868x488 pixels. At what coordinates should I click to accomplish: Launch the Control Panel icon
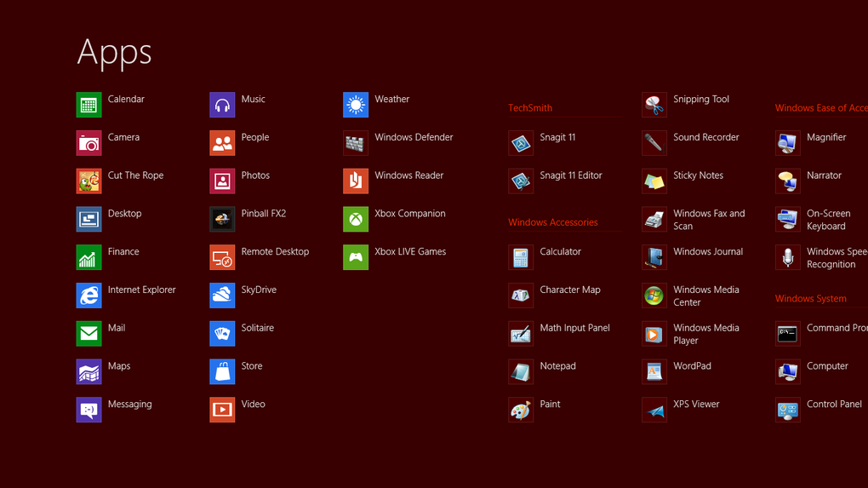pyautogui.click(x=788, y=410)
